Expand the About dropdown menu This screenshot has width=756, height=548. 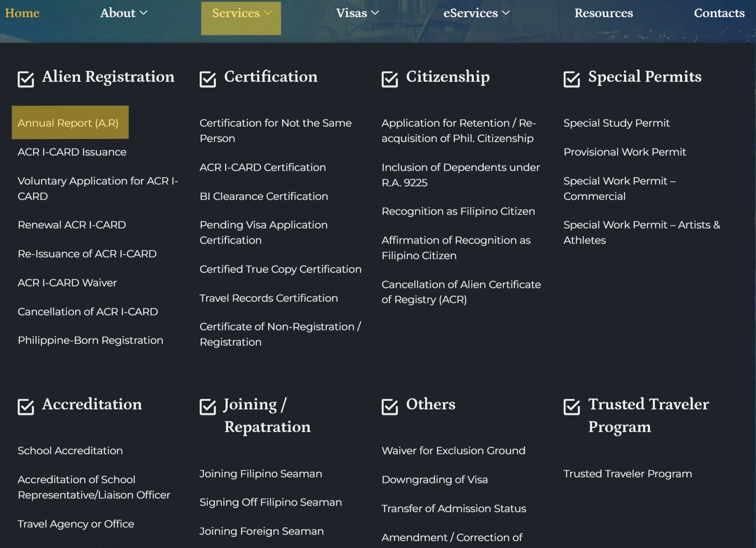(x=124, y=13)
